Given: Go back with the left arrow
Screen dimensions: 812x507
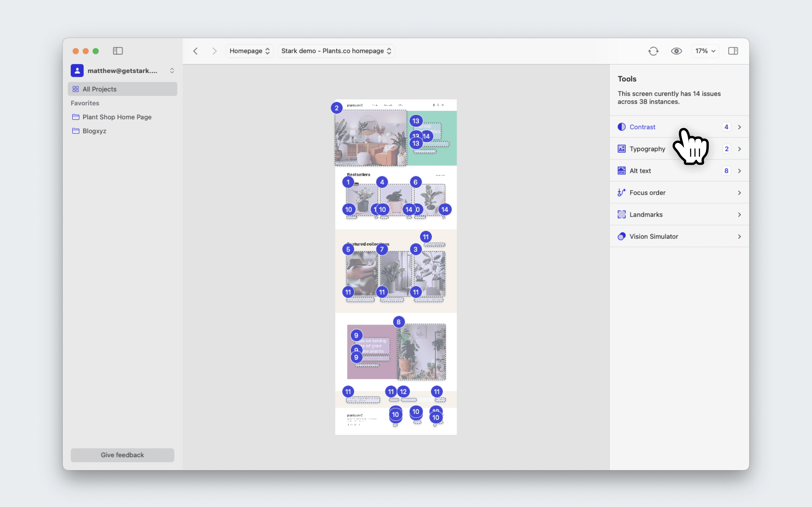Looking at the screenshot, I should coord(196,51).
